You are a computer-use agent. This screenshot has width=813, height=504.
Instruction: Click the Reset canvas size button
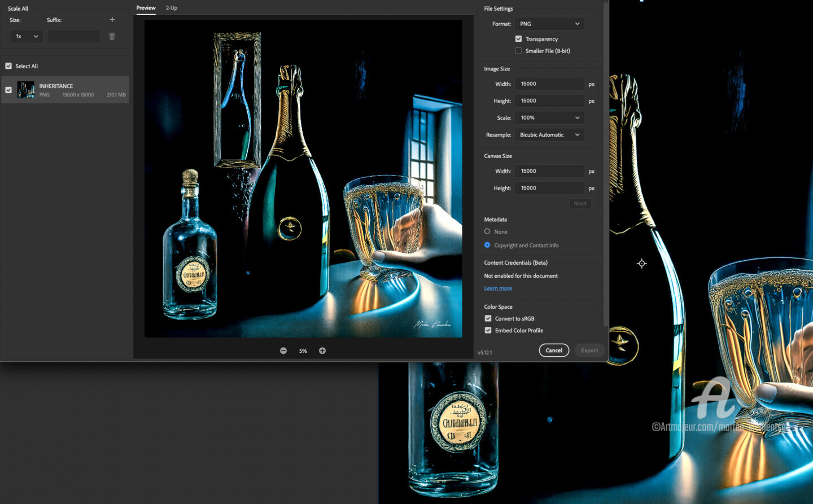pyautogui.click(x=580, y=203)
